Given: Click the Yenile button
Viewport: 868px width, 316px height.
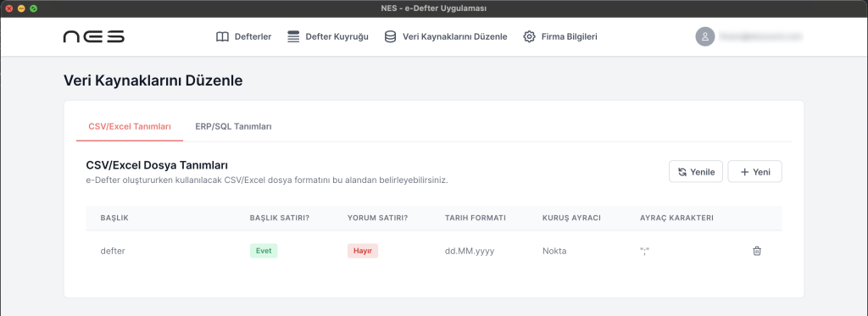Looking at the screenshot, I should [696, 172].
